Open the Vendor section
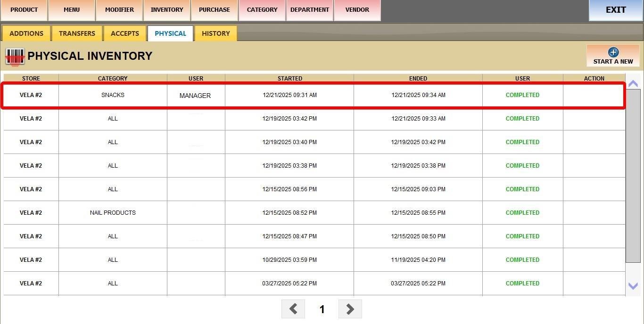Screen dimensions: 644x324 (x=357, y=10)
